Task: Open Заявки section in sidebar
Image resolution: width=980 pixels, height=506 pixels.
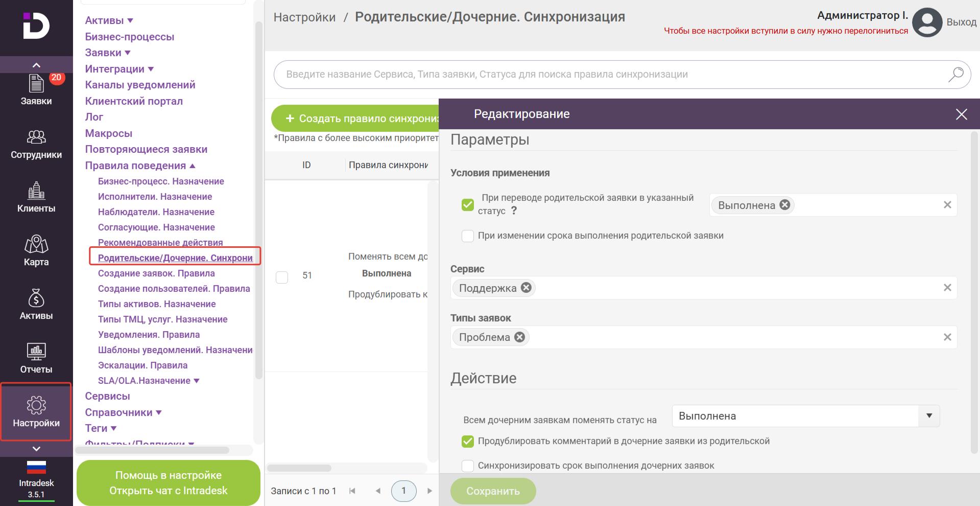Action: (36, 89)
